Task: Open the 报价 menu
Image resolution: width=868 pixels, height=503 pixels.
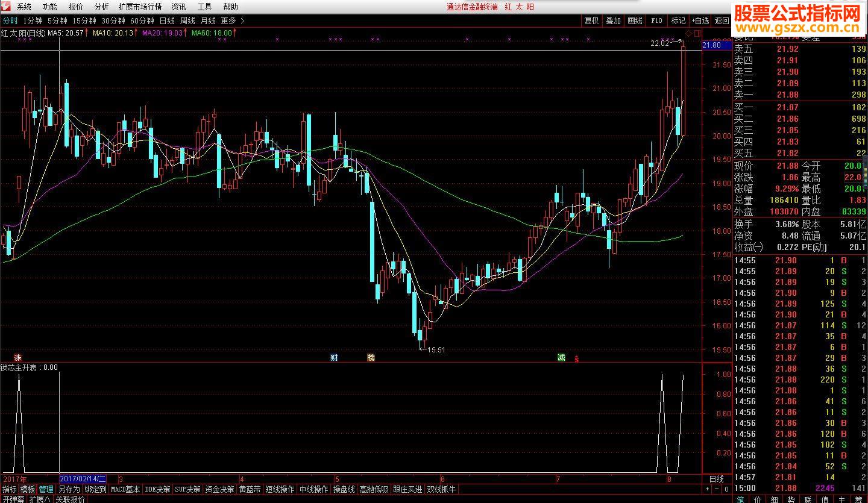Action: pyautogui.click(x=76, y=7)
